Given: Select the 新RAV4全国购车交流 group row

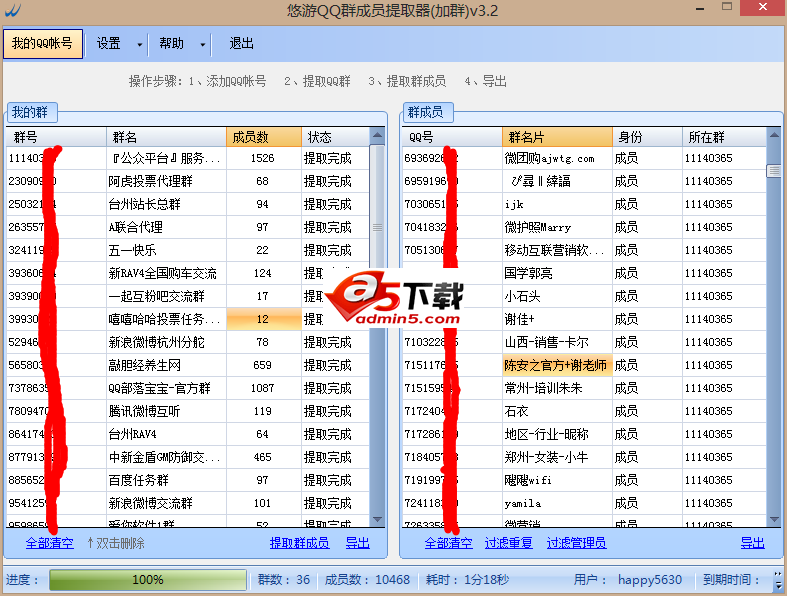Looking at the screenshot, I should click(x=188, y=273).
